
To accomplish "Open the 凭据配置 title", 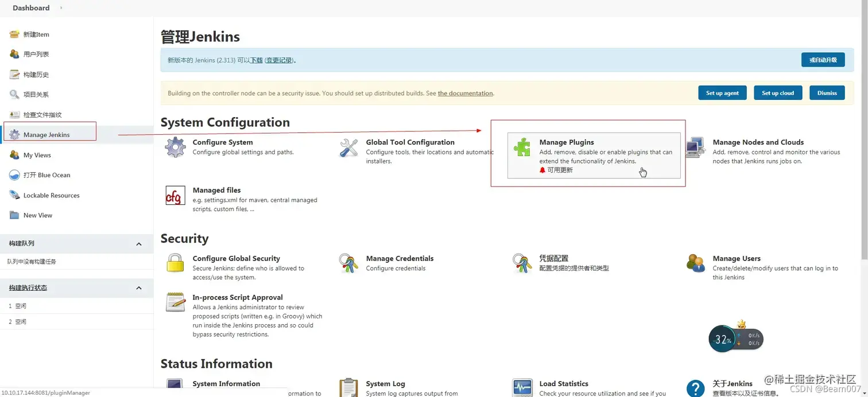I will pyautogui.click(x=553, y=259).
